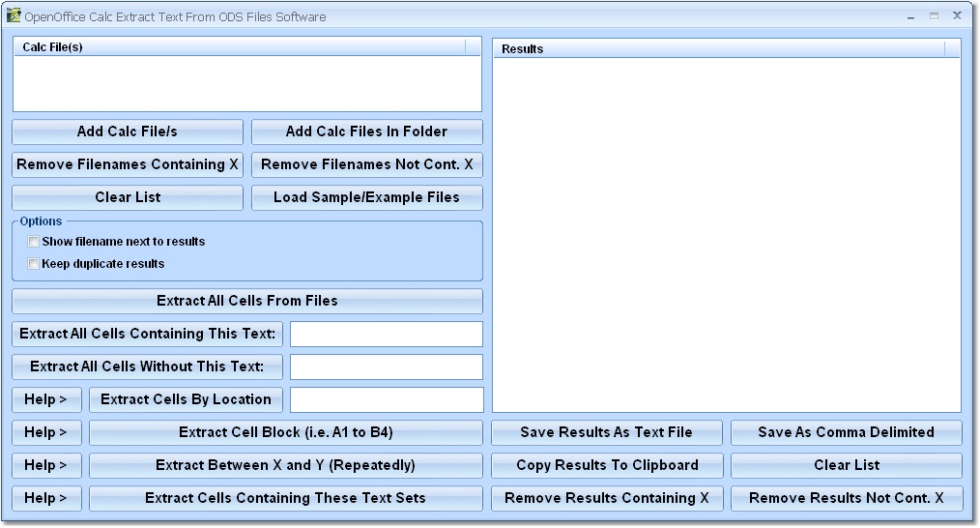Click Add Calc File/s button
Image resolution: width=980 pixels, height=528 pixels.
click(x=128, y=132)
